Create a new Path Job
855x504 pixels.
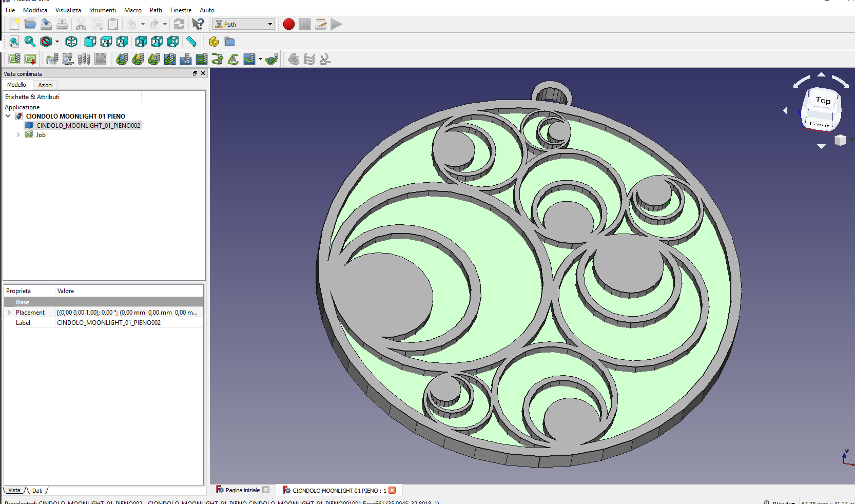click(14, 59)
